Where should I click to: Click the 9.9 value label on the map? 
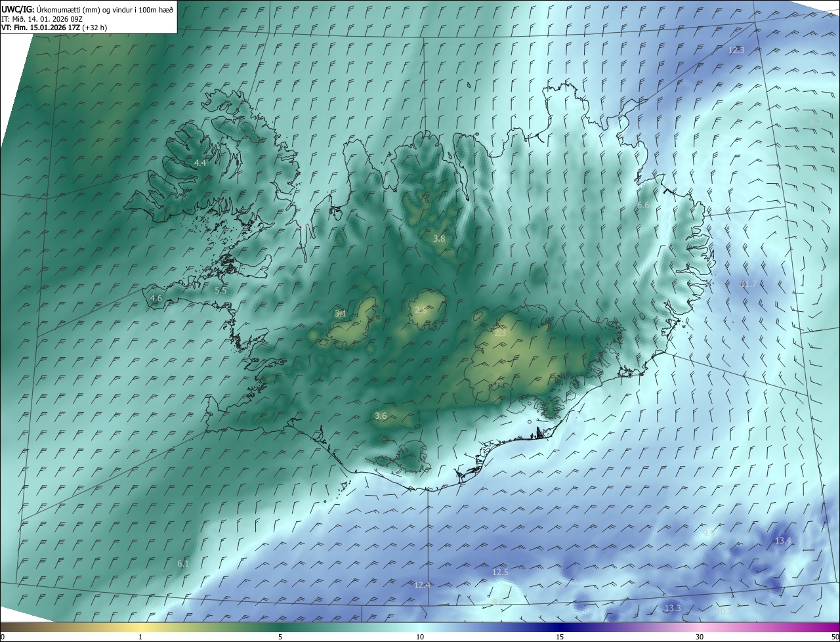pos(709,534)
